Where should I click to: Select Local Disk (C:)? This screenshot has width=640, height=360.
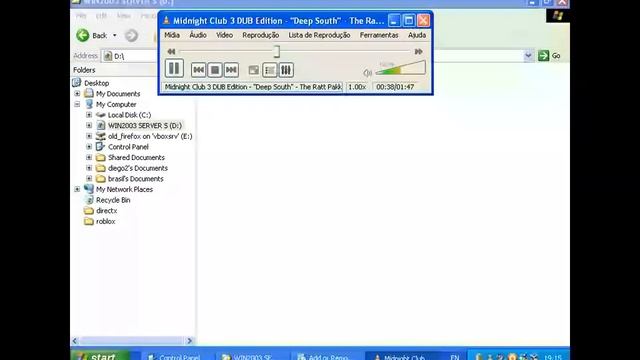[129, 115]
